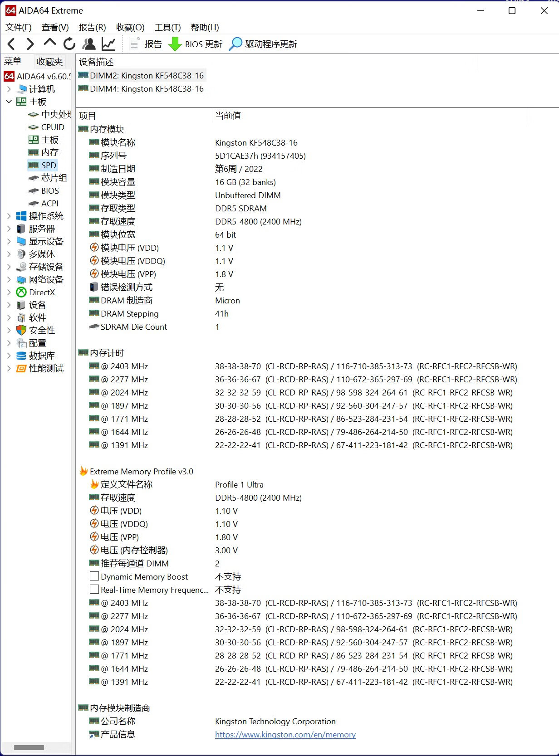Image resolution: width=559 pixels, height=756 pixels.
Task: Click the 性能测试 benchmark icon
Action: [x=21, y=368]
